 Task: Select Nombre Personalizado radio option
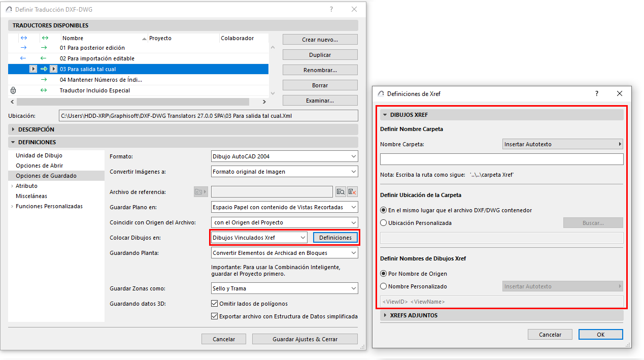point(384,286)
